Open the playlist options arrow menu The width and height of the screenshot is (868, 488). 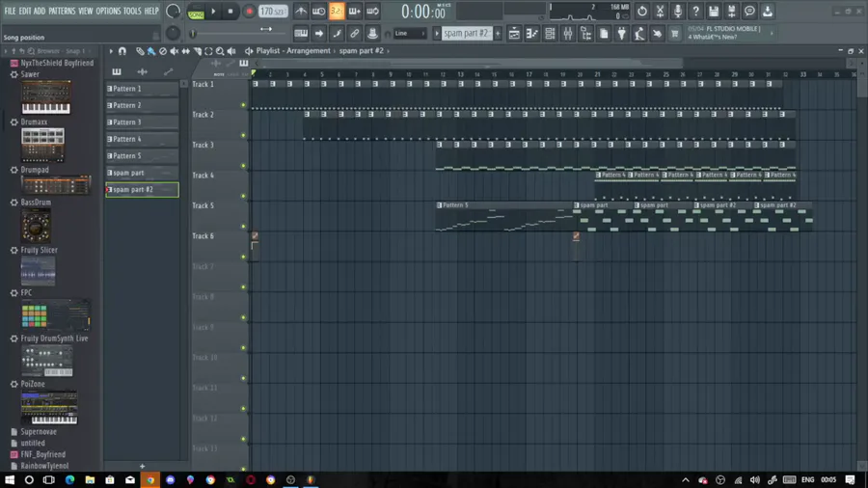111,51
